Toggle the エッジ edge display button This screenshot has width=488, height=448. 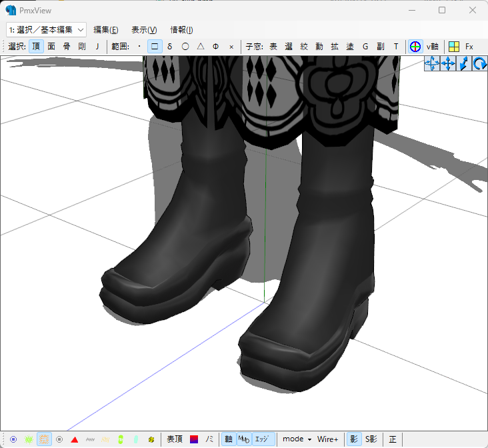click(264, 439)
